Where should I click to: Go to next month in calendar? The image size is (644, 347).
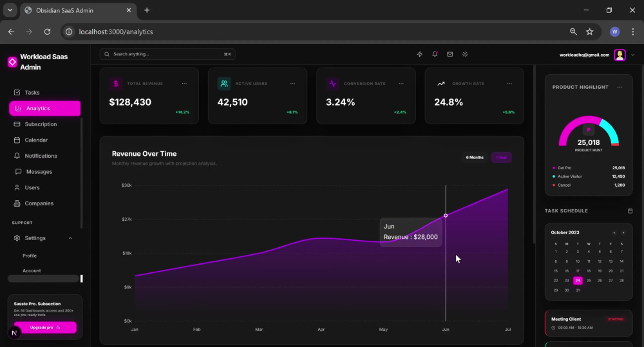(623, 232)
